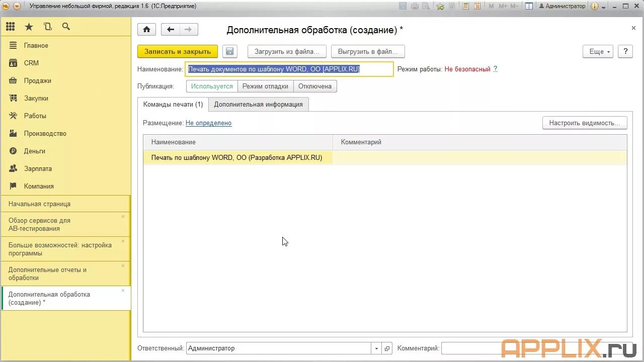This screenshot has height=362, width=644.
Task: Click the window panels layout icon
Action: pyautogui.click(x=529, y=6)
